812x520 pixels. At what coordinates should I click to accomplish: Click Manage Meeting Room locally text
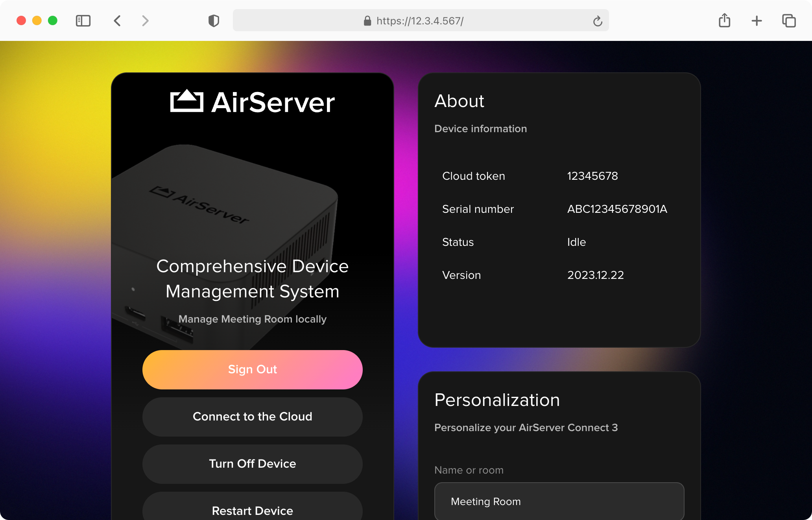253,319
